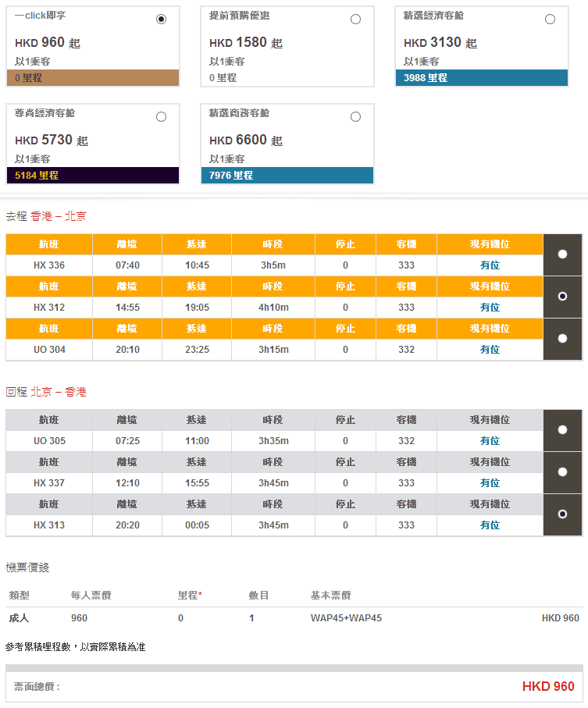
Task: Click the blue 3988 里程 mileage bar
Action: click(x=482, y=78)
